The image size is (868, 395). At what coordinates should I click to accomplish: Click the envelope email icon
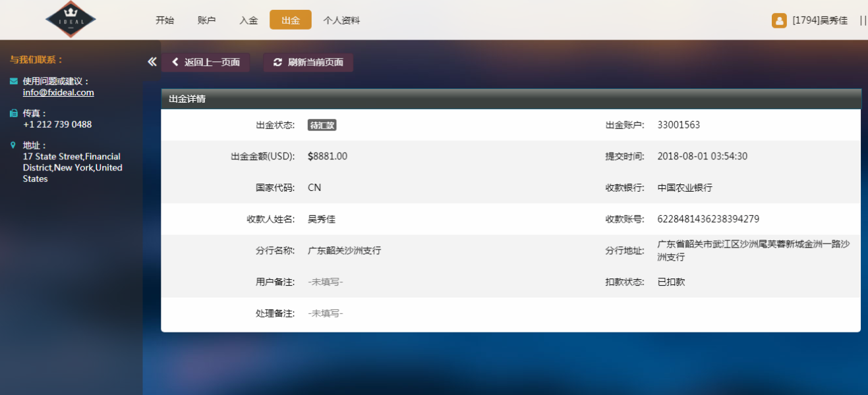click(14, 81)
